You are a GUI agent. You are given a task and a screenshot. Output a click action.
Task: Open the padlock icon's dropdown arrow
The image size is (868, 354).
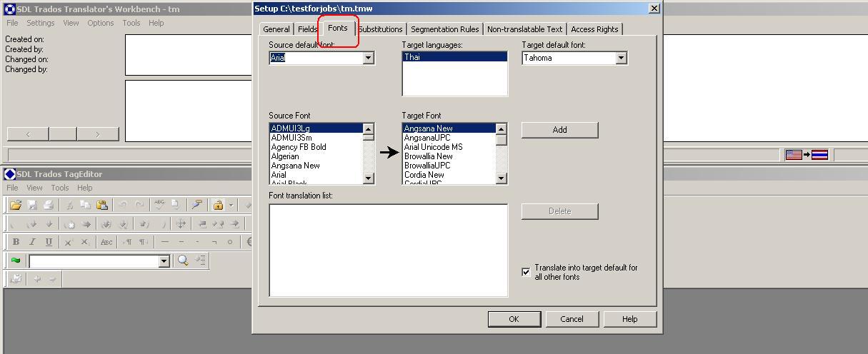pos(231,205)
